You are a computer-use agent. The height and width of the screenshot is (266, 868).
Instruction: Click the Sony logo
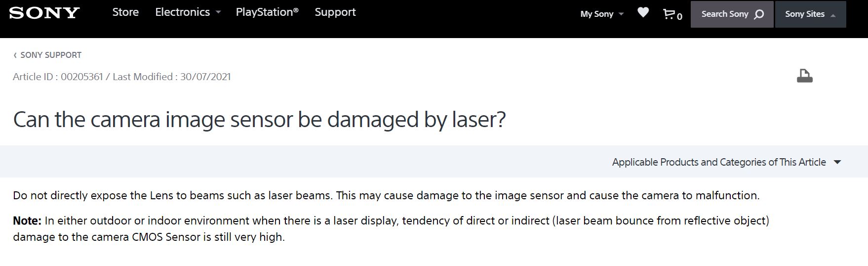pyautogui.click(x=44, y=13)
